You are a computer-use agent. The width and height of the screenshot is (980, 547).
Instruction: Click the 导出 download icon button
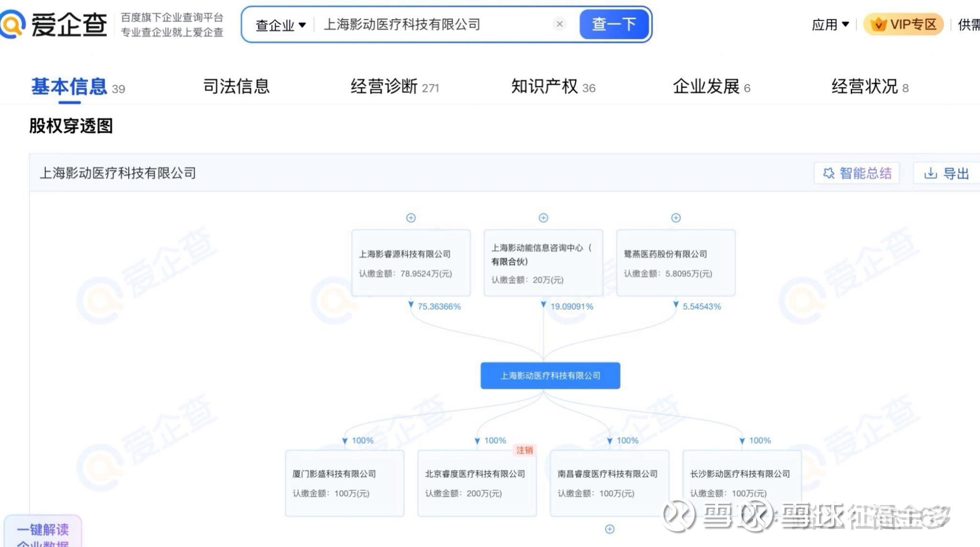click(x=946, y=173)
